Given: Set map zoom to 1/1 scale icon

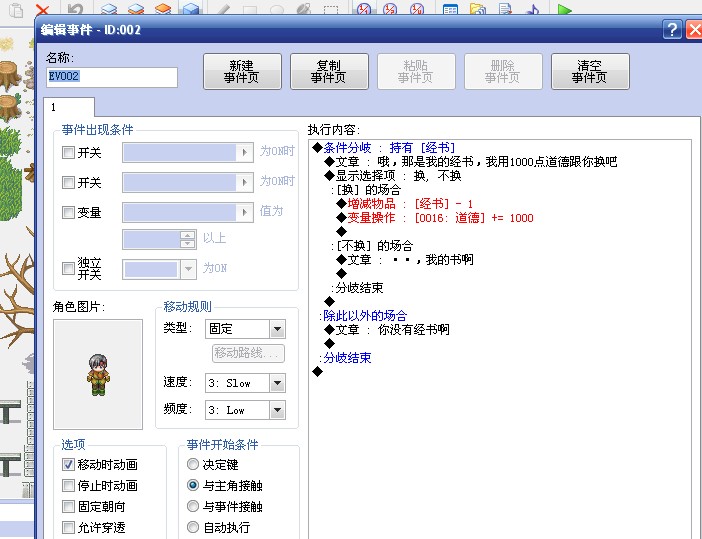Looking at the screenshot, I should (x=364, y=9).
